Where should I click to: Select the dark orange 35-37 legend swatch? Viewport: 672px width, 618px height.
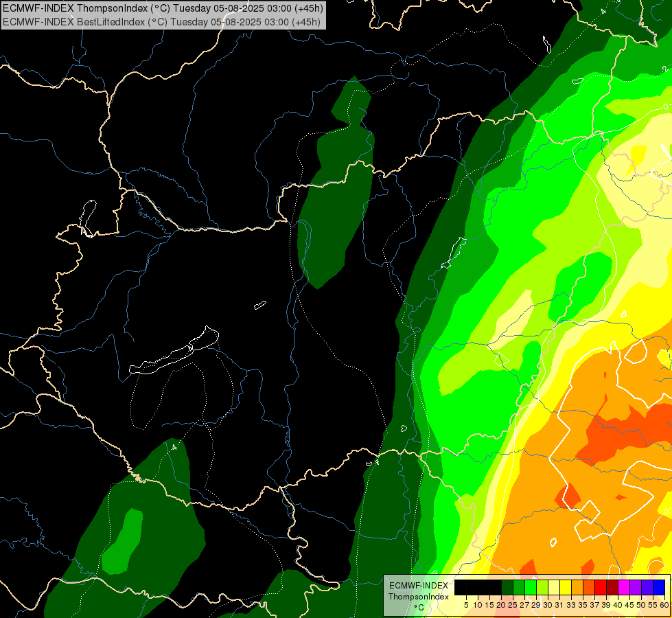click(589, 587)
